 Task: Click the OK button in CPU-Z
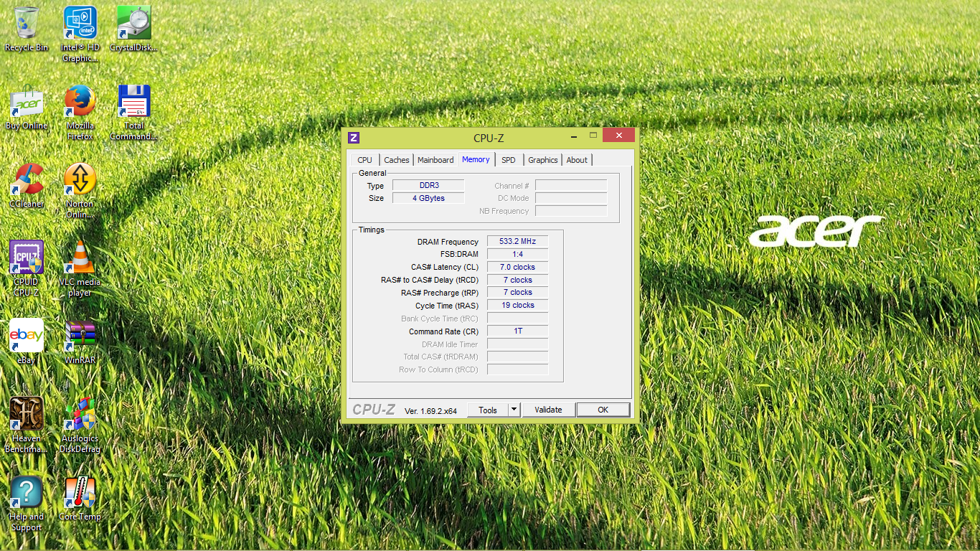603,410
